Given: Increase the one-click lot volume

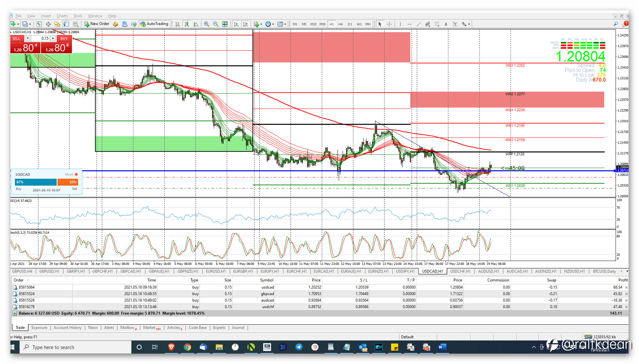Looking at the screenshot, I should tap(53, 38).
